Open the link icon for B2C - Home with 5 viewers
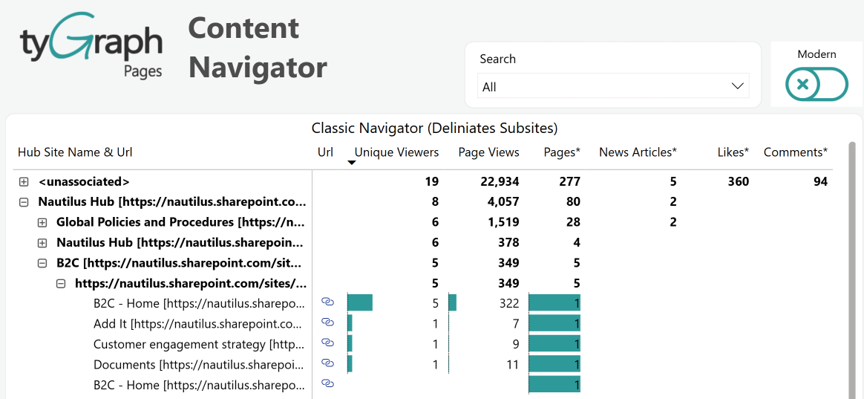The height and width of the screenshot is (399, 864). 328,302
